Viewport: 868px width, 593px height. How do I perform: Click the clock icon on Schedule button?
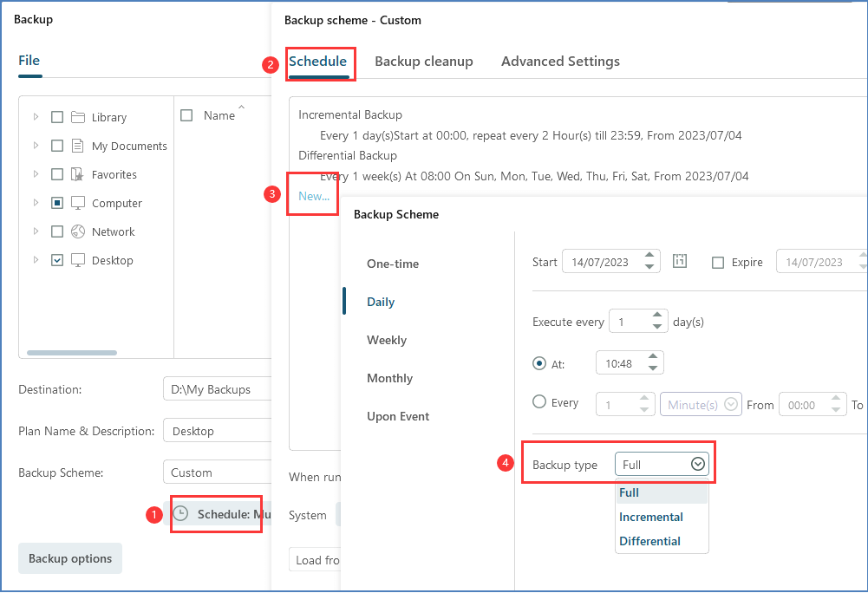pos(180,514)
